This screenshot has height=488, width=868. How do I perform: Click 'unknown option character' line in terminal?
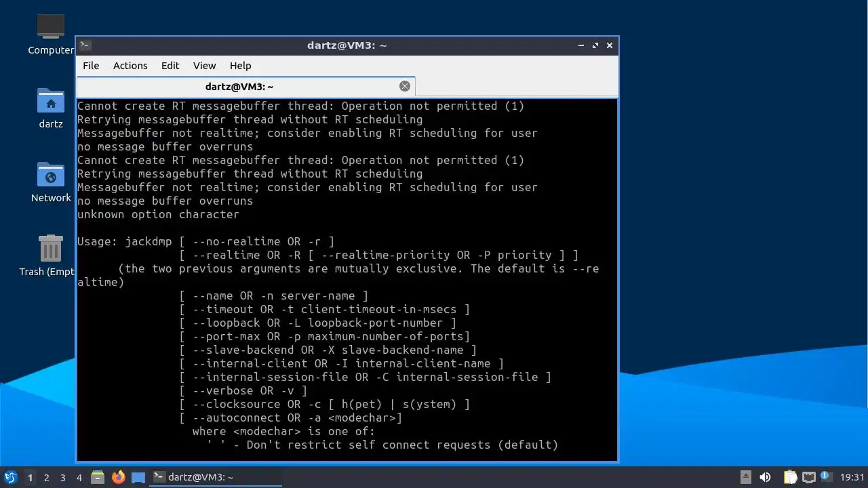click(158, 214)
